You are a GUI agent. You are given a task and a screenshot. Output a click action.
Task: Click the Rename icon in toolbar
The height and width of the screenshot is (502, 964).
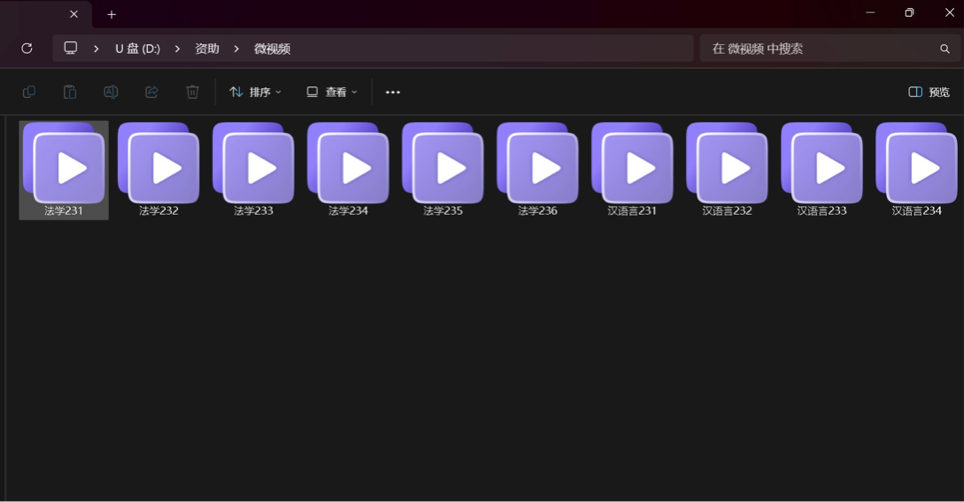(111, 92)
